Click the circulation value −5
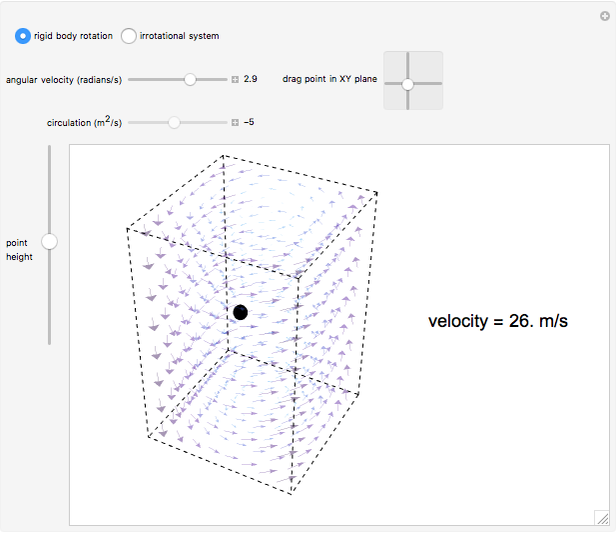This screenshot has width=616, height=534. 249,122
